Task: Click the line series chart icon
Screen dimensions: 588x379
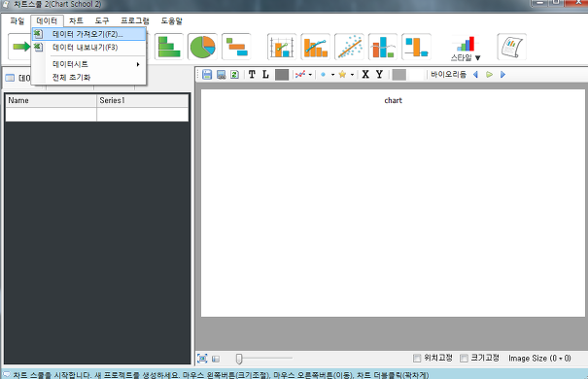Action: 300,74
